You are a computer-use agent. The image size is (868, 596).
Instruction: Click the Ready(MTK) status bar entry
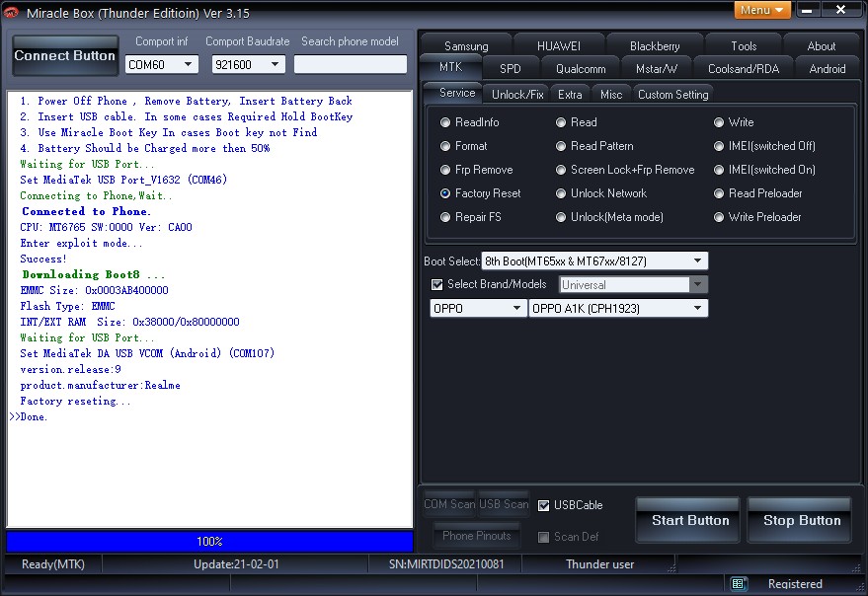coord(53,564)
